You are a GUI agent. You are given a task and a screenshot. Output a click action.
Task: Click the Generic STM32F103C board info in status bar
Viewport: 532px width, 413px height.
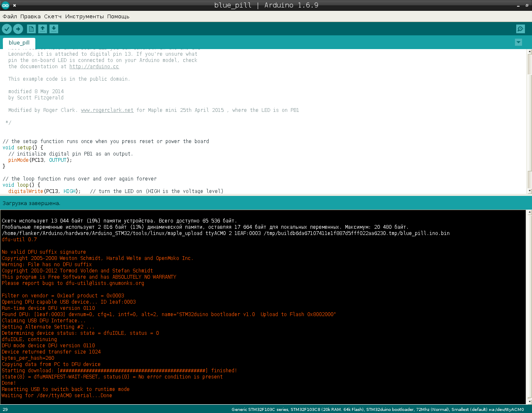pyautogui.click(x=377, y=409)
